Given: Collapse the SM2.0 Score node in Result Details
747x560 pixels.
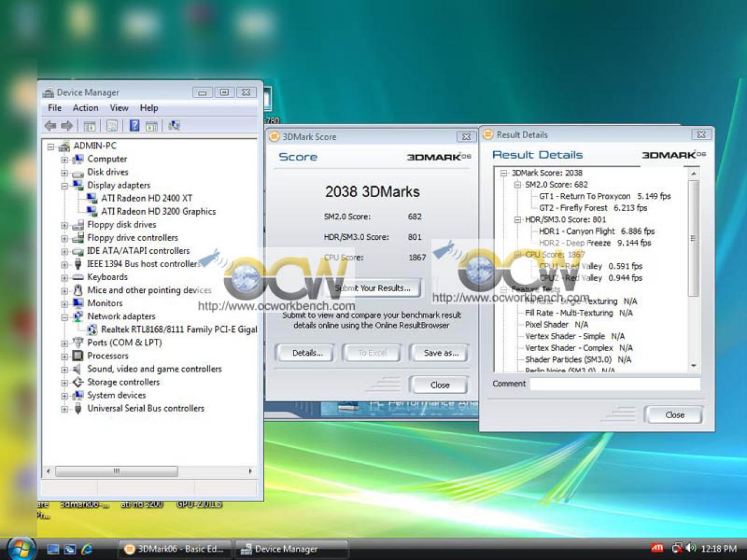Looking at the screenshot, I should [517, 185].
